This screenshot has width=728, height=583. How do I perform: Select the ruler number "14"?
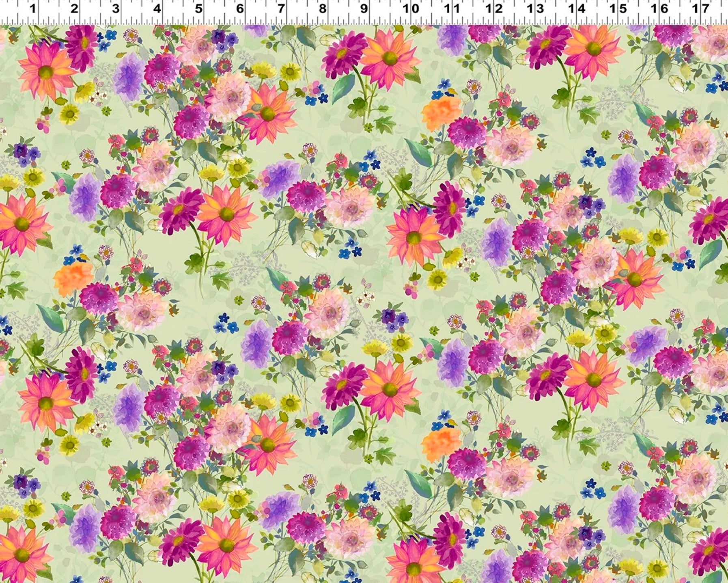[x=577, y=9]
